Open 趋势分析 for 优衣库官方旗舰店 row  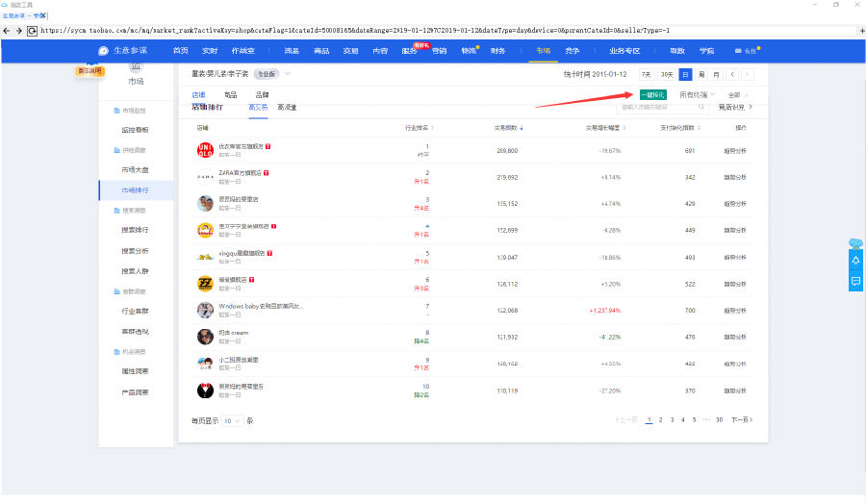tap(735, 151)
